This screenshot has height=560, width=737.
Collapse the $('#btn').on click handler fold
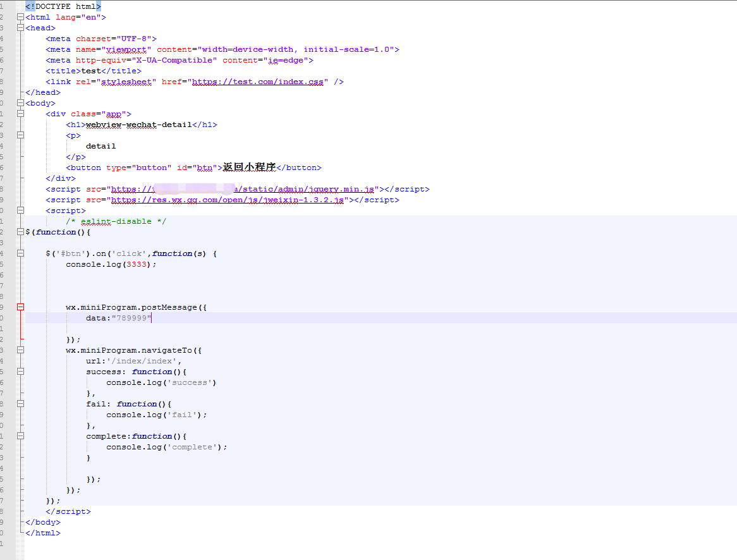(20, 253)
